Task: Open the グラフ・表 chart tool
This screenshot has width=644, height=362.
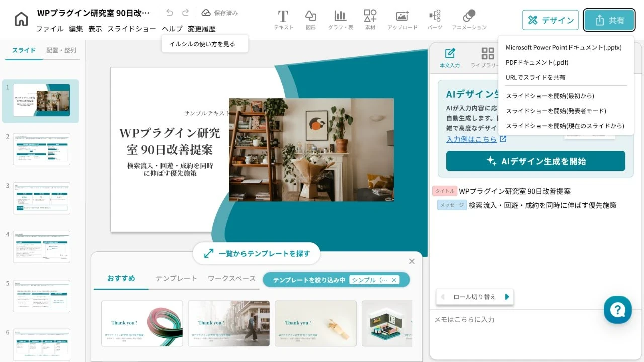Action: (x=341, y=20)
